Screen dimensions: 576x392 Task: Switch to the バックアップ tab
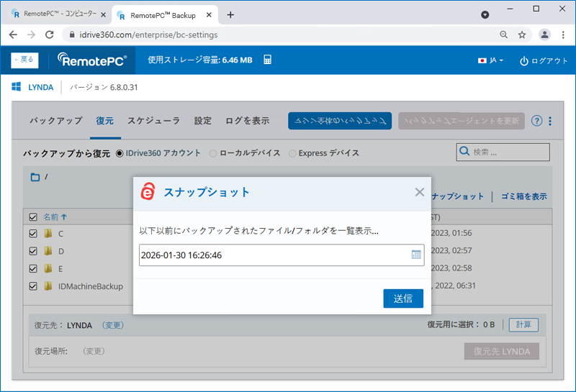pos(56,121)
